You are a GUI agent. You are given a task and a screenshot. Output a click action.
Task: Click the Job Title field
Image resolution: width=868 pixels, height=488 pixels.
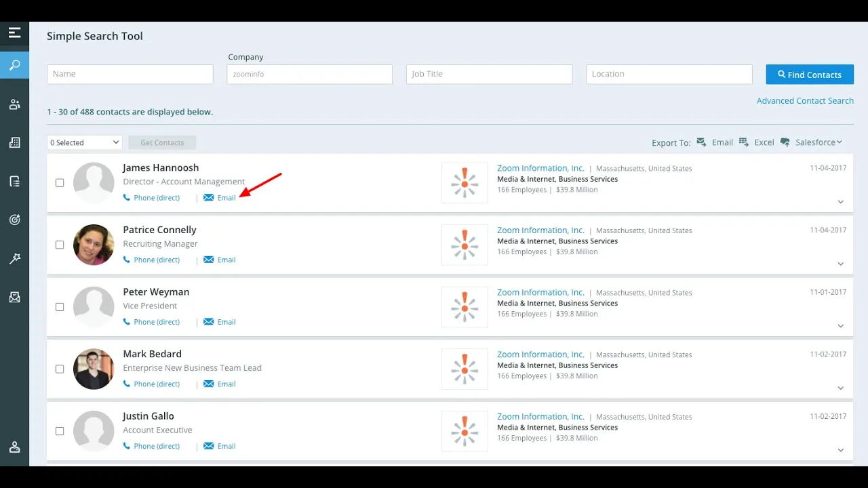pos(490,75)
